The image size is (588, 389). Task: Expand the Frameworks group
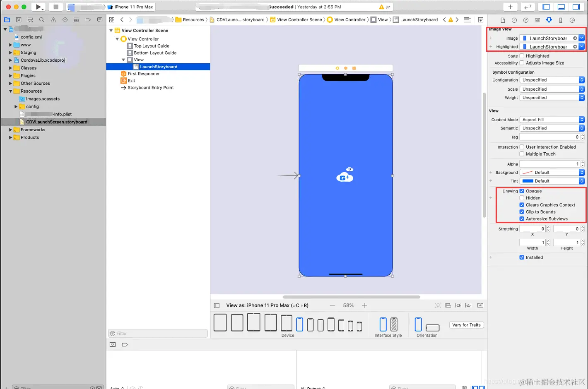[x=10, y=130]
